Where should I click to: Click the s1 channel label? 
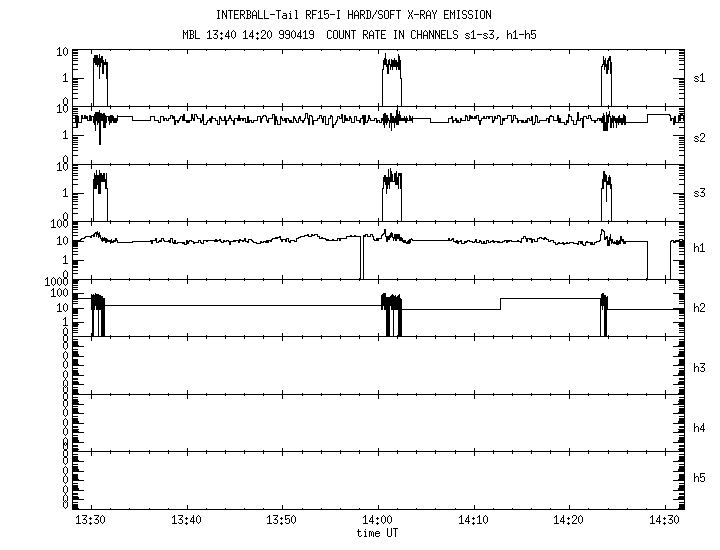click(x=700, y=76)
